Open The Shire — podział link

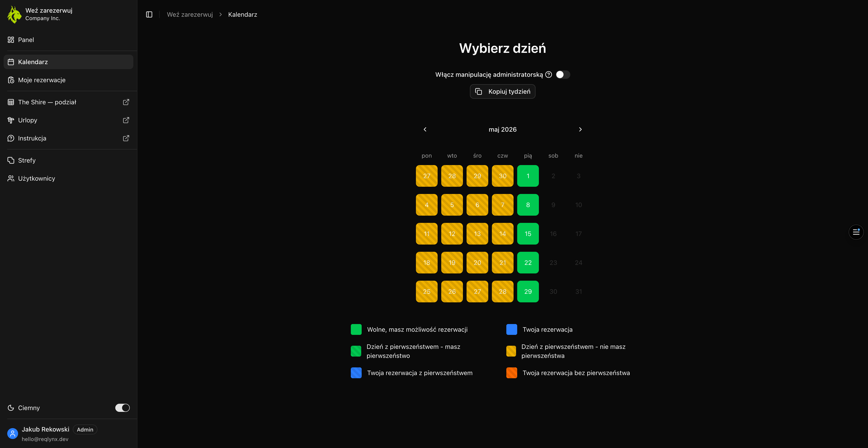(68, 102)
